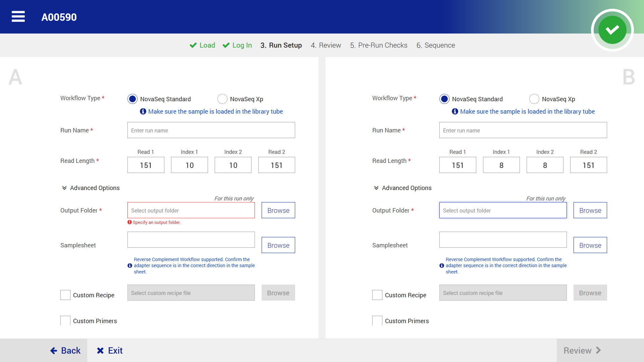Browse for side A samplesheet
This screenshot has width=644, height=362.
278,245
